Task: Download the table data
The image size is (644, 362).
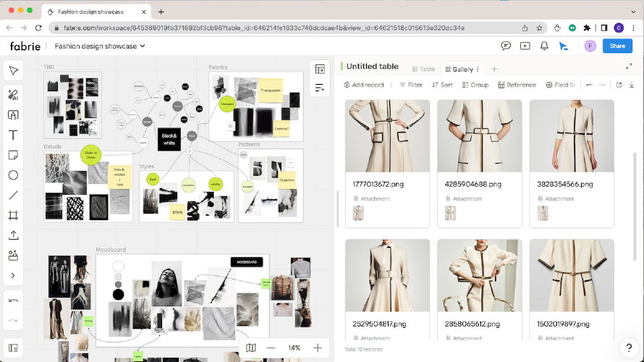Action: tap(632, 85)
